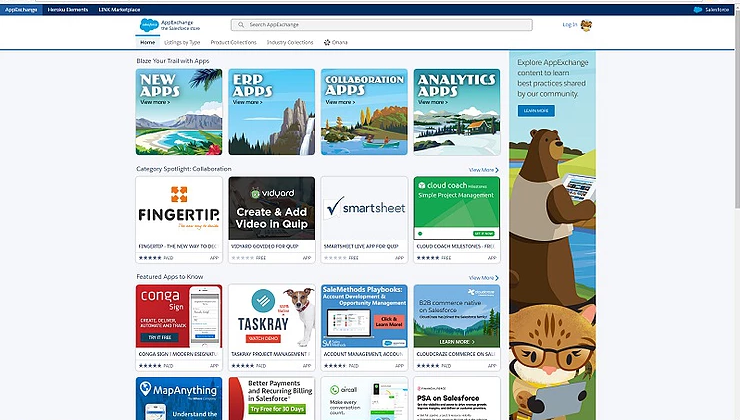Open the Industry Collections menu
Viewport: 740px width, 420px height.
click(x=290, y=43)
